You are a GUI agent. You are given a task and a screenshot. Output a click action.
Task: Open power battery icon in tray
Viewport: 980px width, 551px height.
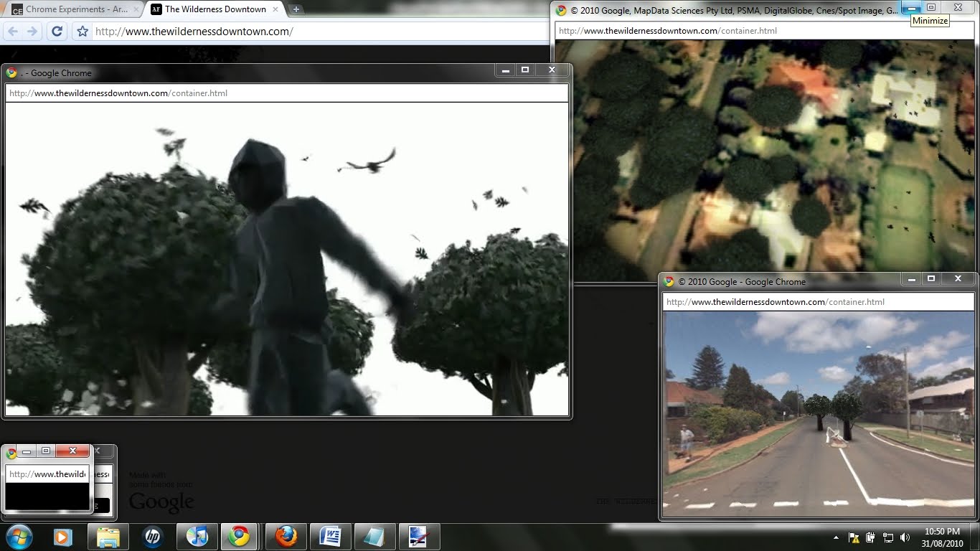coord(870,537)
